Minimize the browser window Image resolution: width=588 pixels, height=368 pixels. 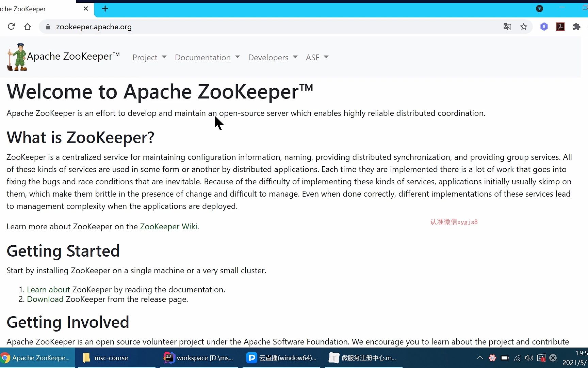click(x=562, y=7)
